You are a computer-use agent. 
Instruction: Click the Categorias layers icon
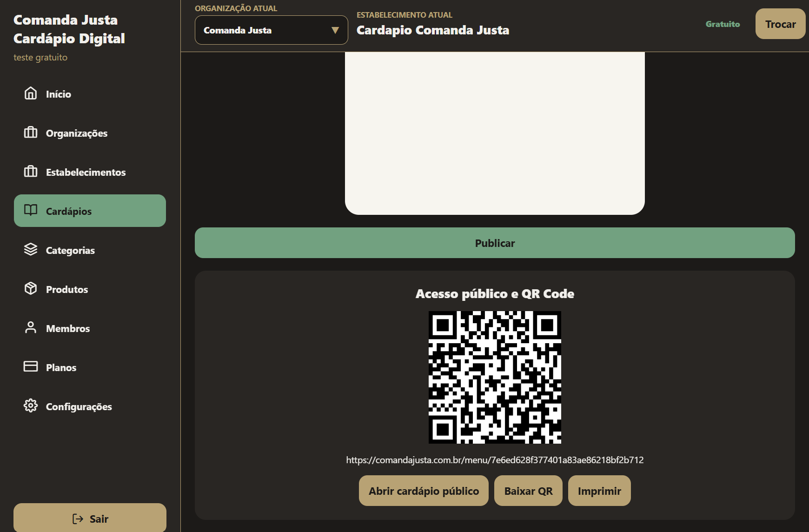tap(31, 250)
